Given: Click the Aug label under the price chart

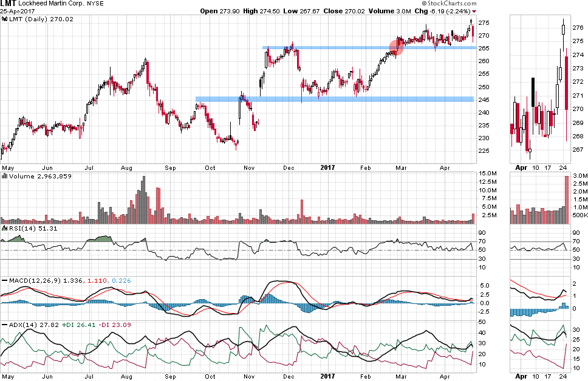Looking at the screenshot, I should coord(127,168).
